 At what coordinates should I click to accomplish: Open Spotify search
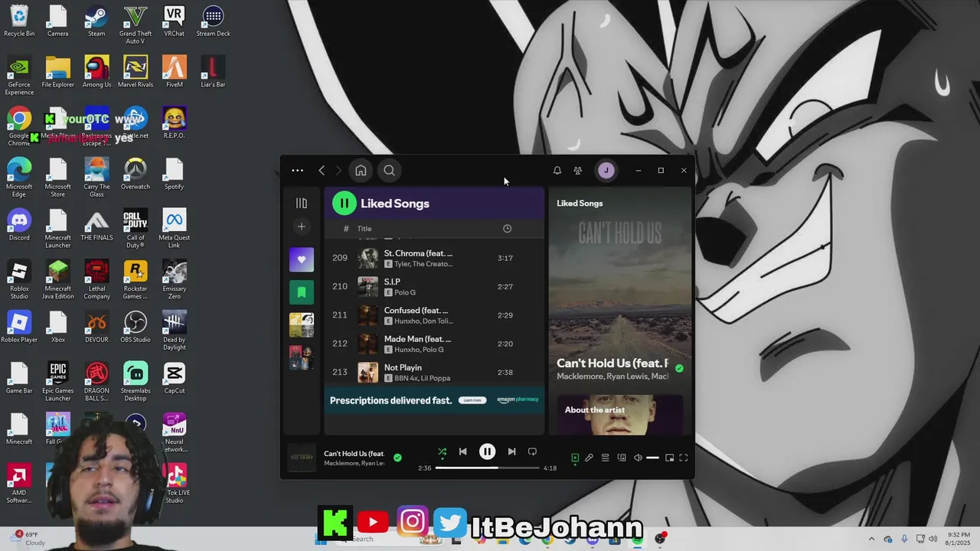[x=389, y=171]
